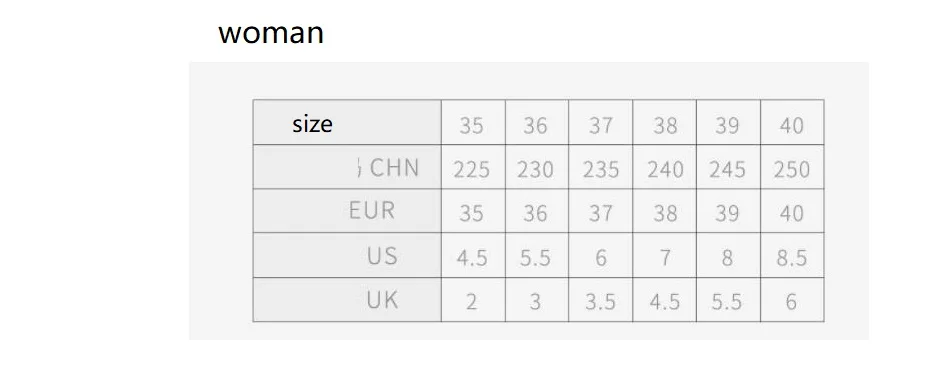The image size is (927, 391).
Task: Select UK size 6 cell
Action: [x=792, y=302]
